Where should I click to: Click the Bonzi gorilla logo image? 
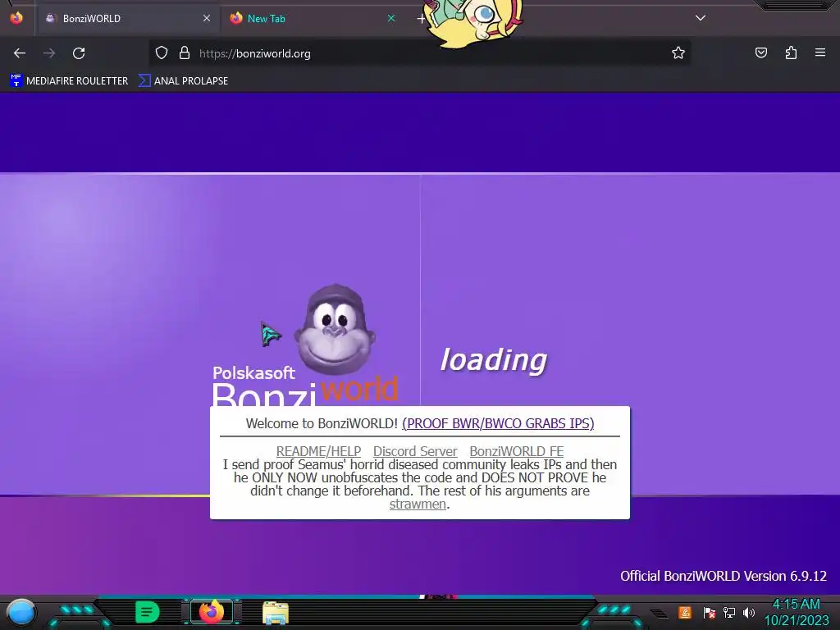[x=336, y=330]
